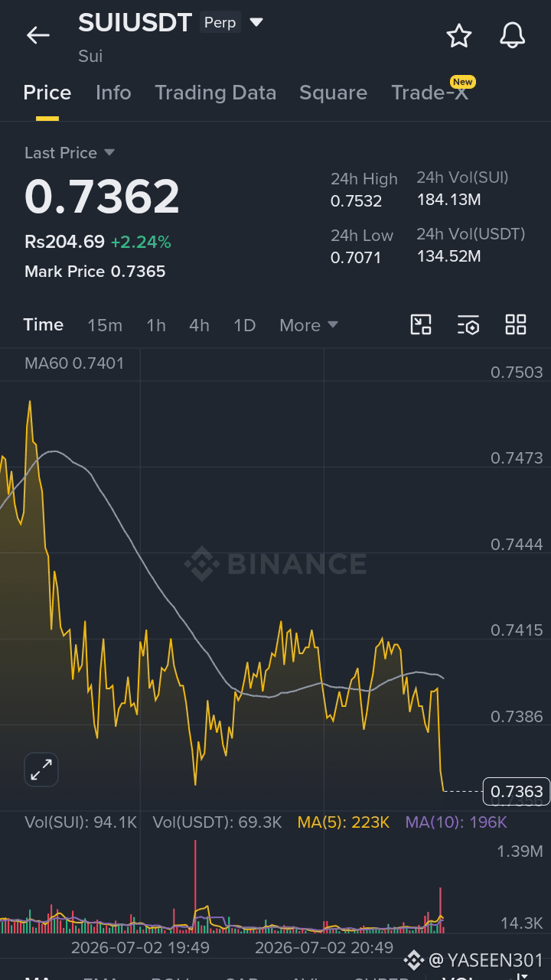The width and height of the screenshot is (551, 980).
Task: Expand the SUIUSDT pair selector arrow
Action: click(256, 22)
